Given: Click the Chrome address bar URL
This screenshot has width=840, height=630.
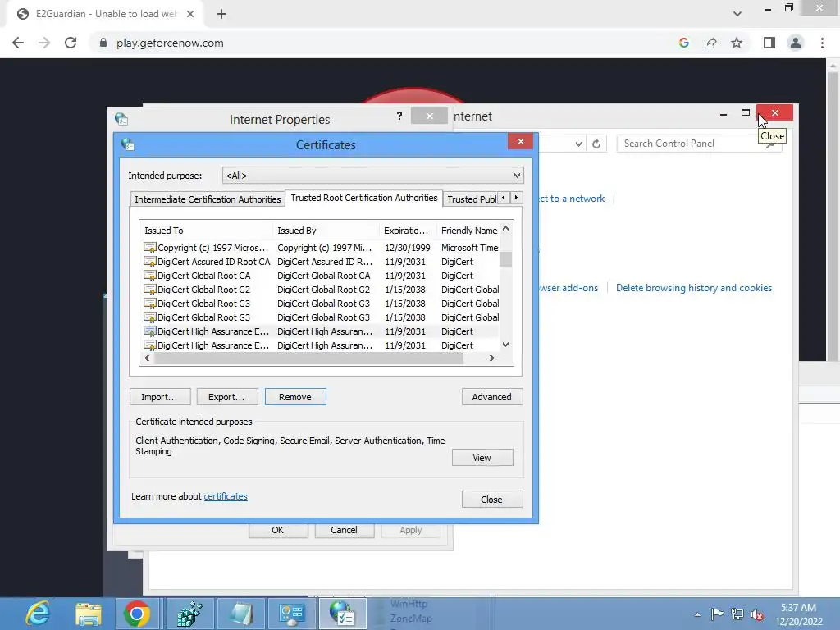Looking at the screenshot, I should (x=170, y=43).
